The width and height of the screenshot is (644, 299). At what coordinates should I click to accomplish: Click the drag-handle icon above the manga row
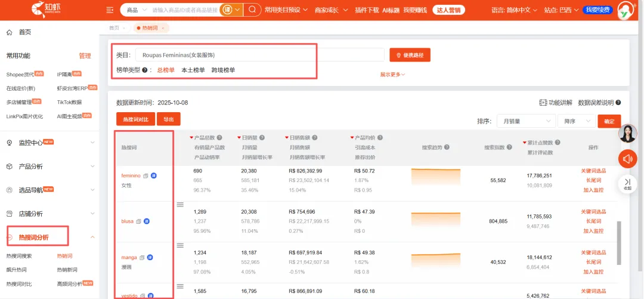coord(180,245)
